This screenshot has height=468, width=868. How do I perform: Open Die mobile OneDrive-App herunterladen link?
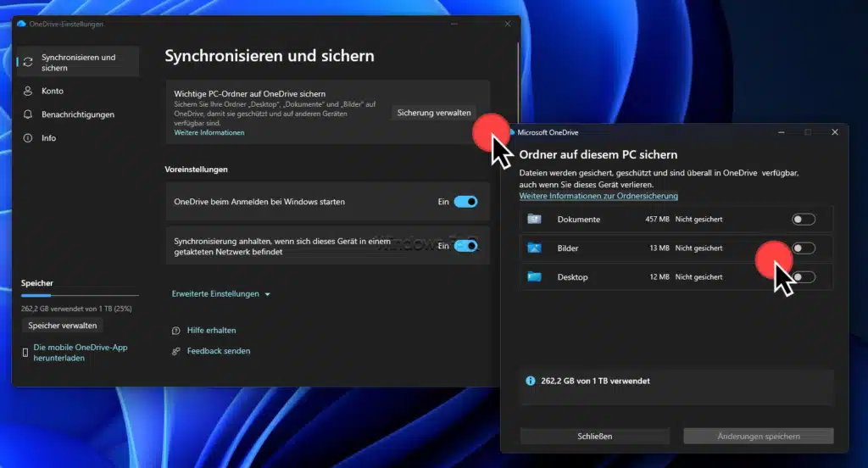point(81,353)
